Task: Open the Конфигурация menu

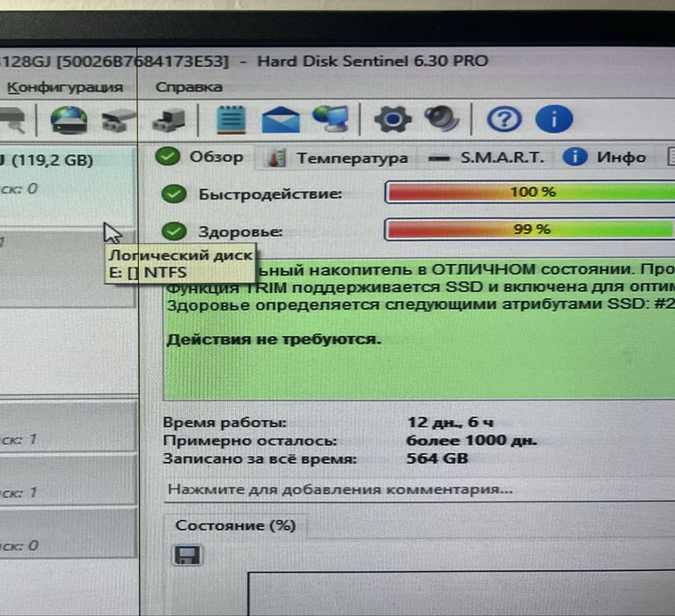Action: (x=65, y=87)
